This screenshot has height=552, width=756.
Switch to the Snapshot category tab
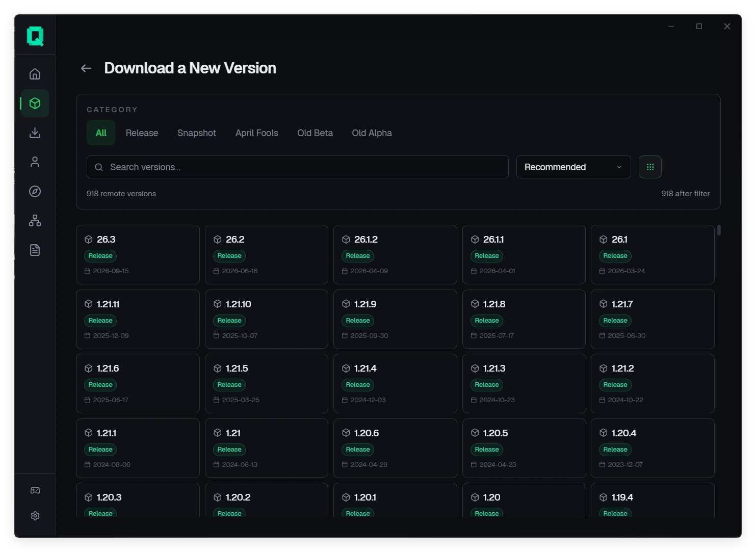197,133
